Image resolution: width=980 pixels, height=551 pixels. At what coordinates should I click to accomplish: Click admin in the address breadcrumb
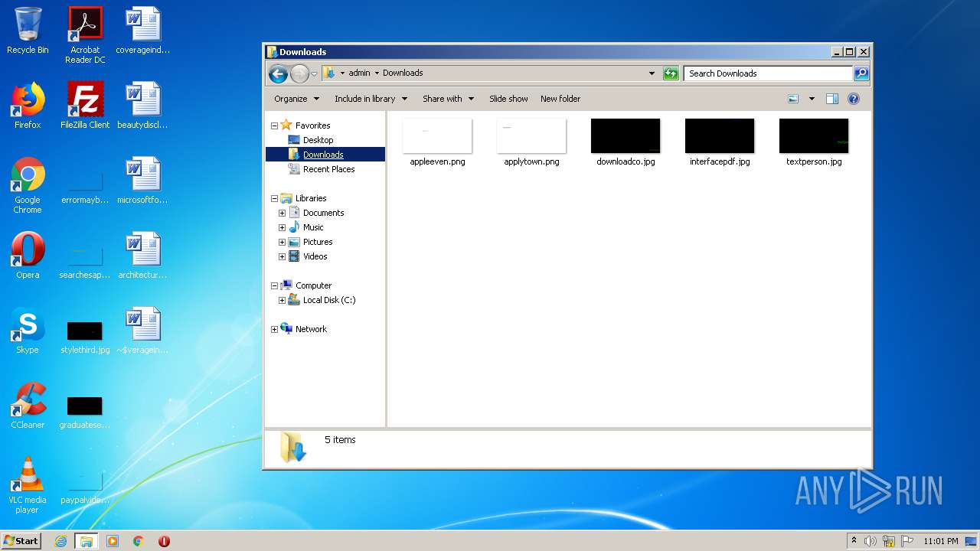pos(359,73)
